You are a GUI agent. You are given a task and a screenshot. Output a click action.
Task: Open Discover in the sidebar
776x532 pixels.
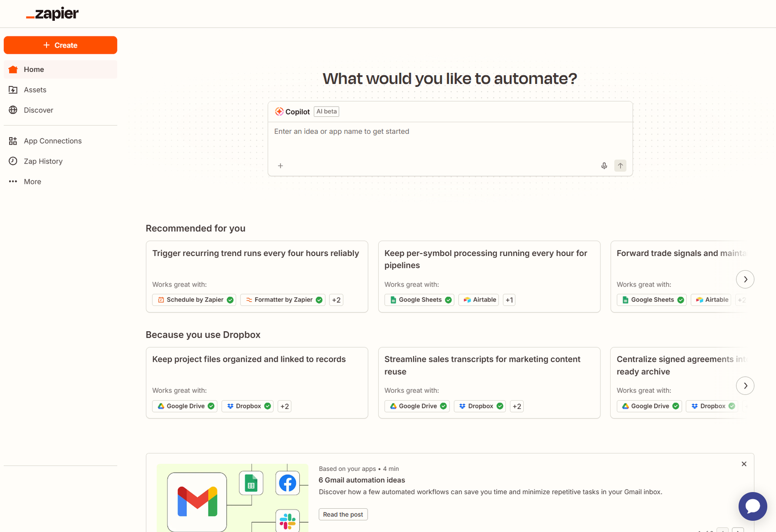click(38, 110)
